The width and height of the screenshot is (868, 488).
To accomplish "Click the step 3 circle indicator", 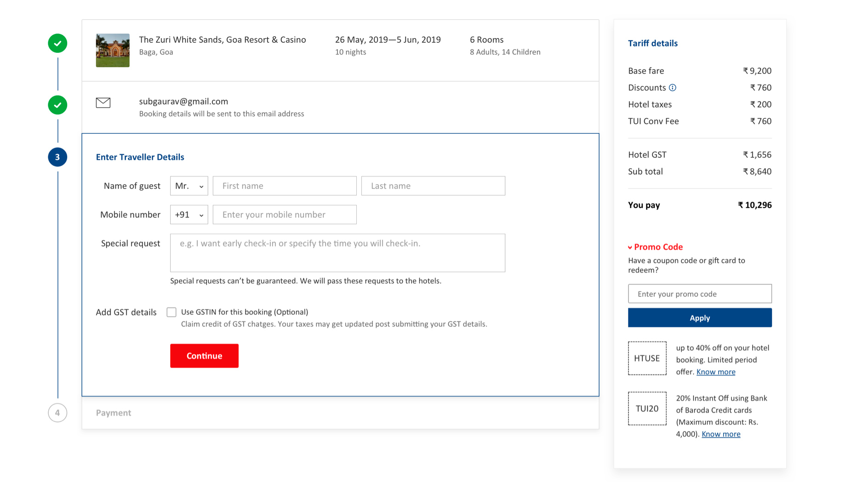I will coord(57,157).
